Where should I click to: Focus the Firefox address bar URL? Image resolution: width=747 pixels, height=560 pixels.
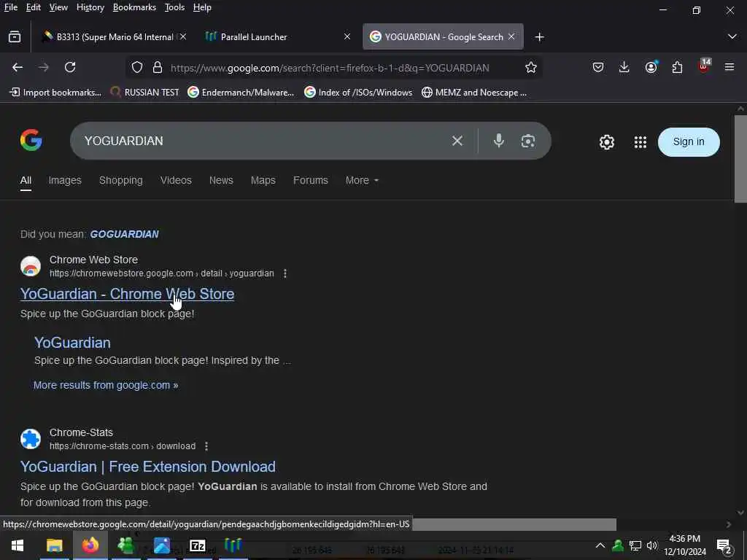point(330,68)
